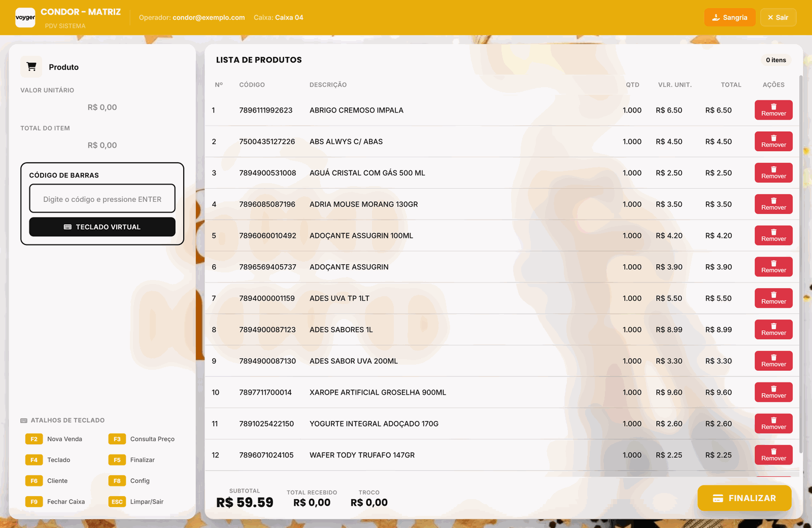Click the DESCRIÇÃO column header
The width and height of the screenshot is (812, 528).
pyautogui.click(x=328, y=85)
